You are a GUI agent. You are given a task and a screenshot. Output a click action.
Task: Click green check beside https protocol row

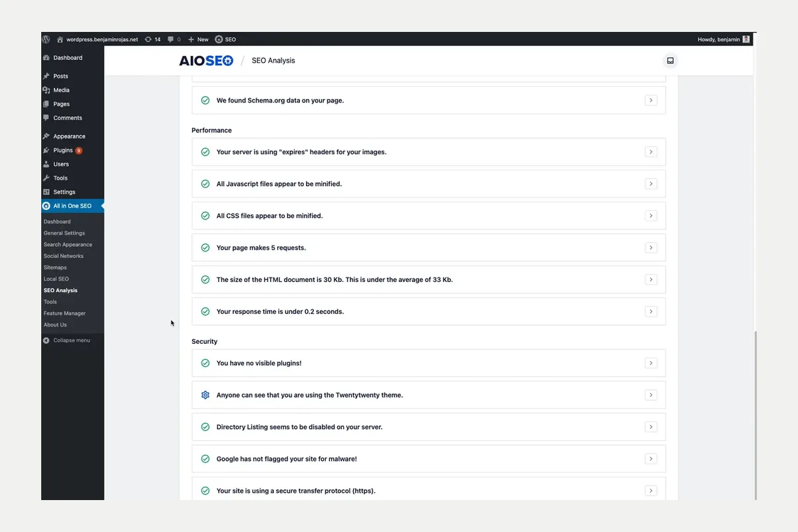[x=205, y=491]
